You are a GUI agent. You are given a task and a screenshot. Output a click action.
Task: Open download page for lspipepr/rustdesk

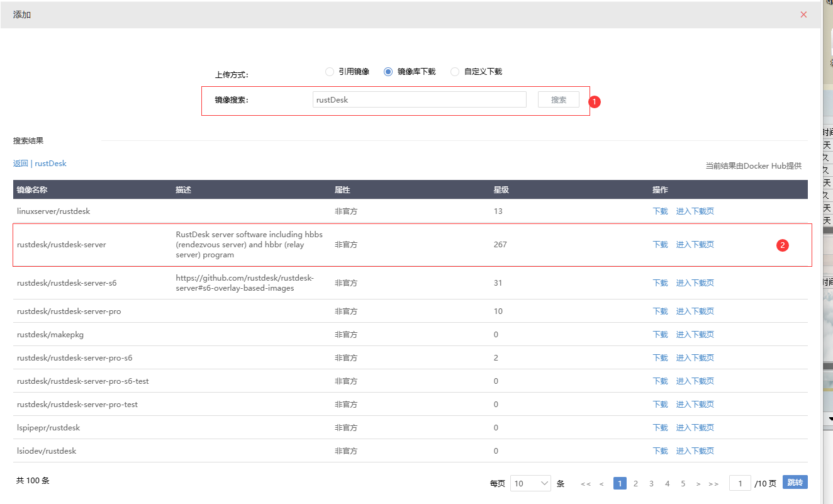tap(695, 428)
